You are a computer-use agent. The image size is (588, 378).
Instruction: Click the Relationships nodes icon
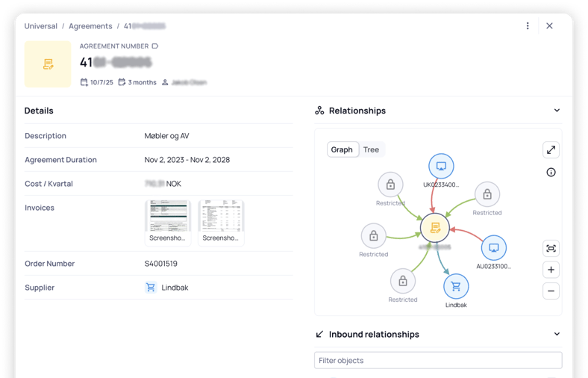(319, 111)
